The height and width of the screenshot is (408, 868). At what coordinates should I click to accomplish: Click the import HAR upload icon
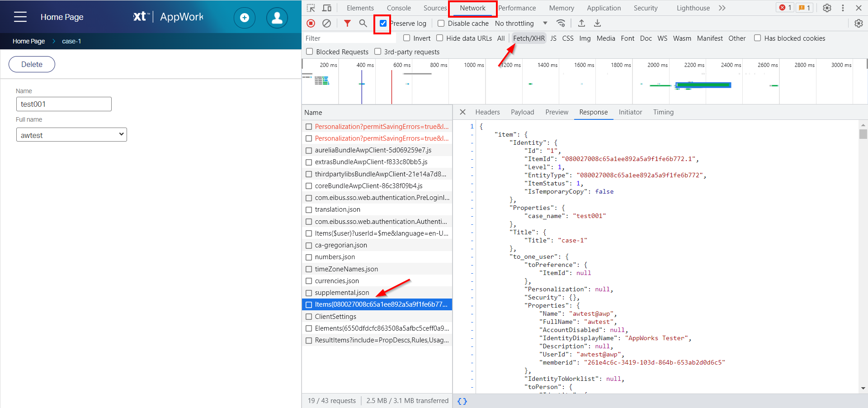coord(582,24)
